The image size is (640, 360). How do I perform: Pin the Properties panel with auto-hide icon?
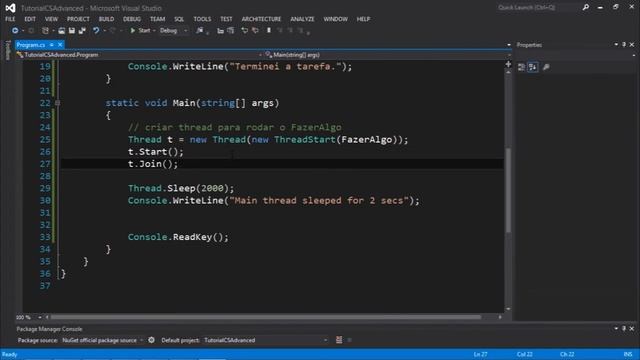tap(624, 44)
